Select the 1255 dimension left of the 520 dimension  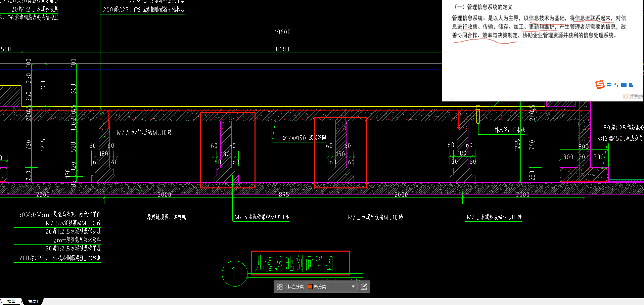click(43, 145)
